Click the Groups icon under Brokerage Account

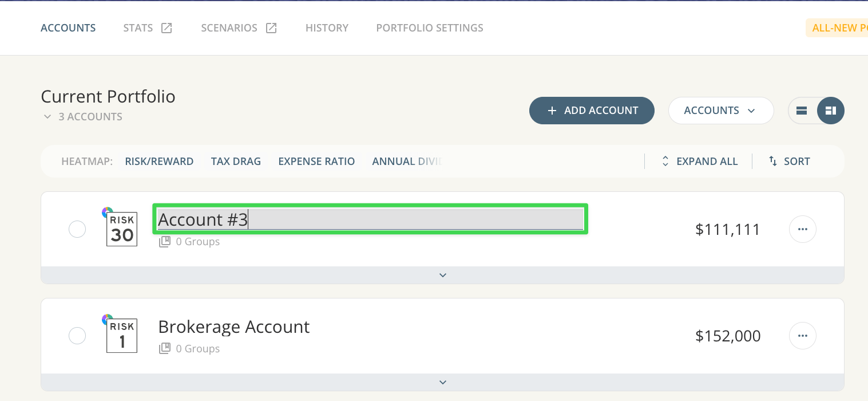coord(165,348)
